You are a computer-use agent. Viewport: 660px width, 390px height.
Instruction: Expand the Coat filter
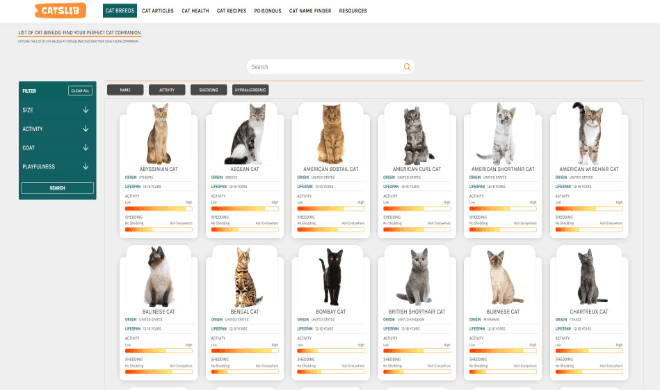pyautogui.click(x=56, y=148)
